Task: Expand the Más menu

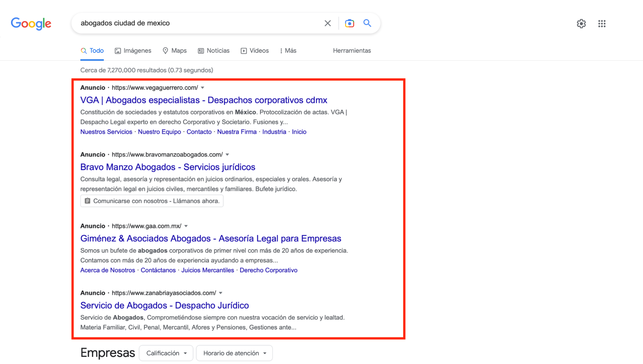Action: [288, 51]
